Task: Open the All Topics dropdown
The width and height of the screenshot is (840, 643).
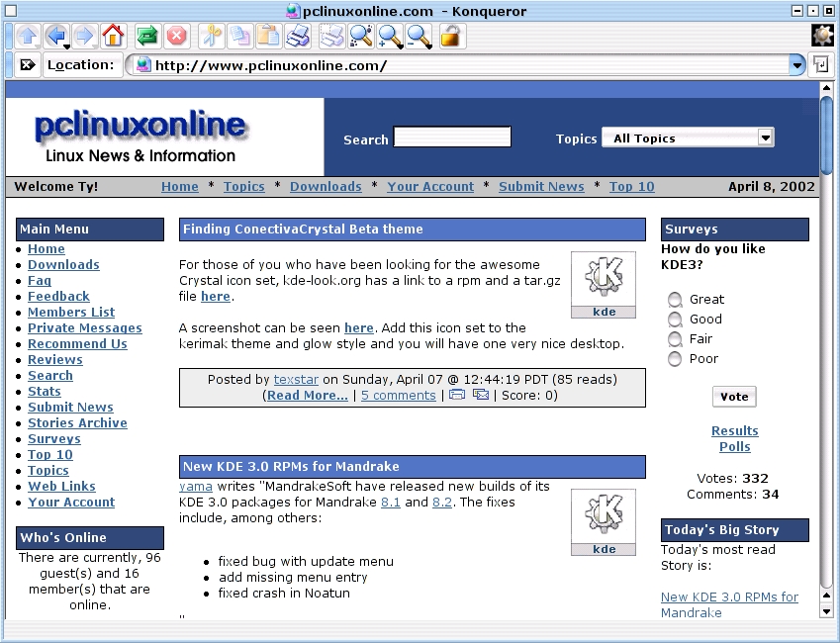Action: [x=688, y=138]
